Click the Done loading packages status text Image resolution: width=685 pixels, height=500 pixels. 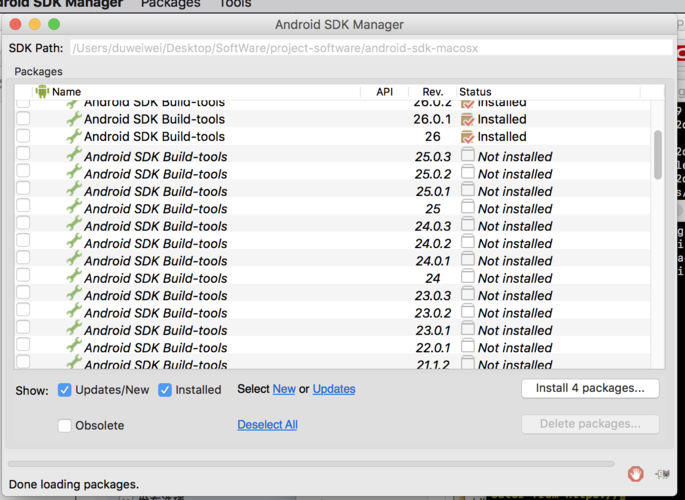(x=74, y=484)
